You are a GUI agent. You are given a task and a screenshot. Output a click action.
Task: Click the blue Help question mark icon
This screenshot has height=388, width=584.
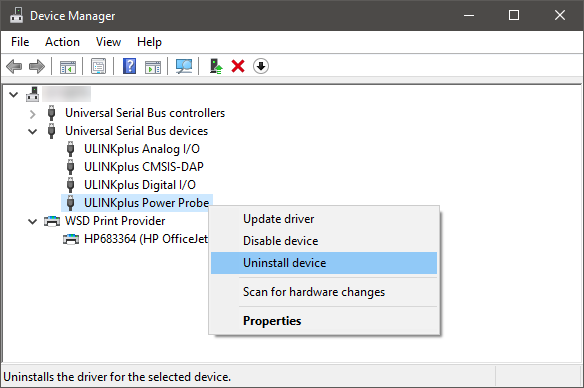click(129, 67)
